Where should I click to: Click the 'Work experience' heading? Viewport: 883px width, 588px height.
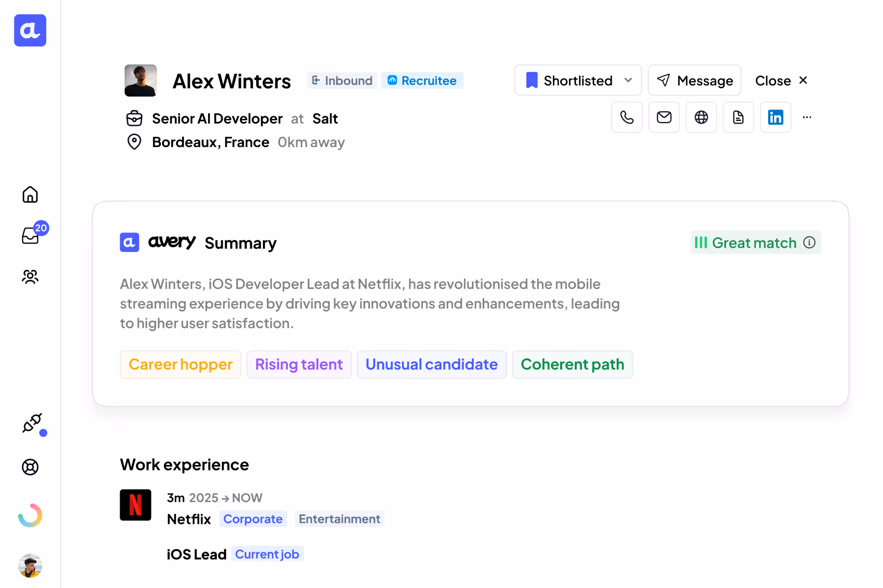point(184,464)
